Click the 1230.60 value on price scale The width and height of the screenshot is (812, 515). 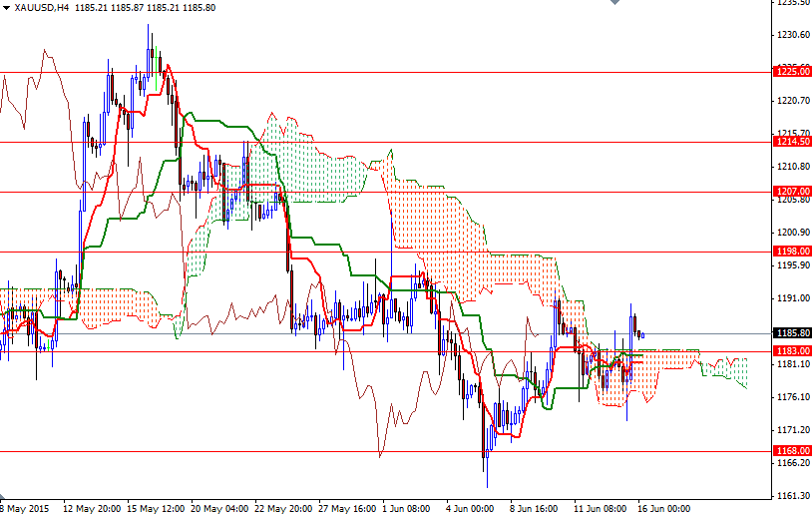[791, 35]
